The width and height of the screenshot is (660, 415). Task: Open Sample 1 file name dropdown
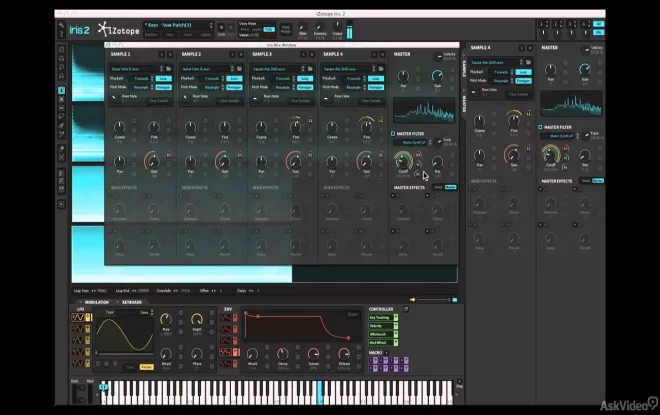136,69
